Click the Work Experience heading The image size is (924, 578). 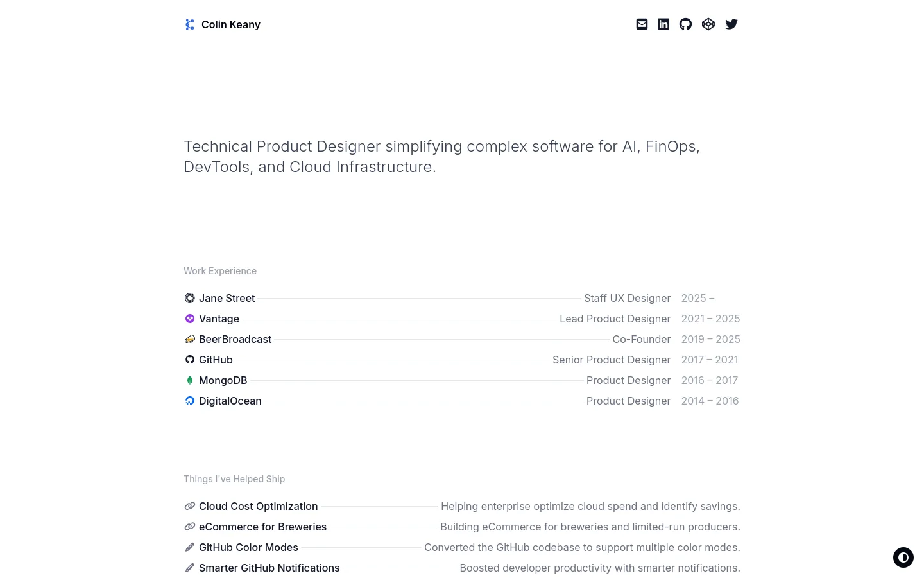tap(220, 271)
